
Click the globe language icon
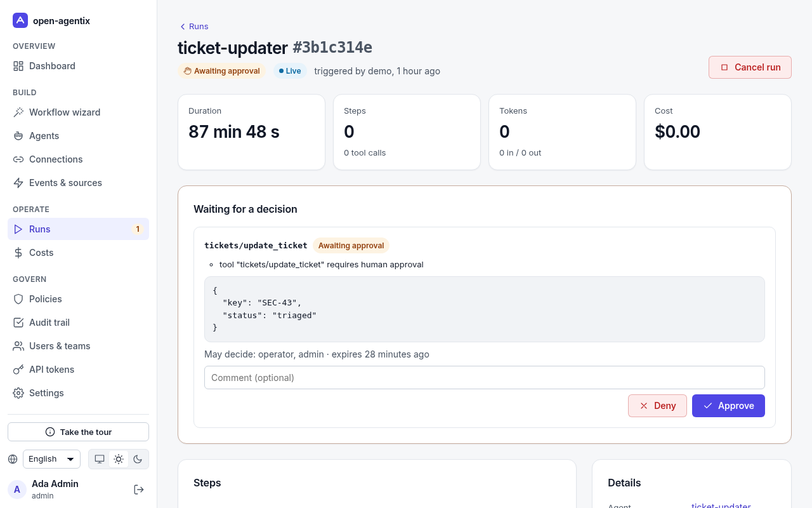(13, 459)
